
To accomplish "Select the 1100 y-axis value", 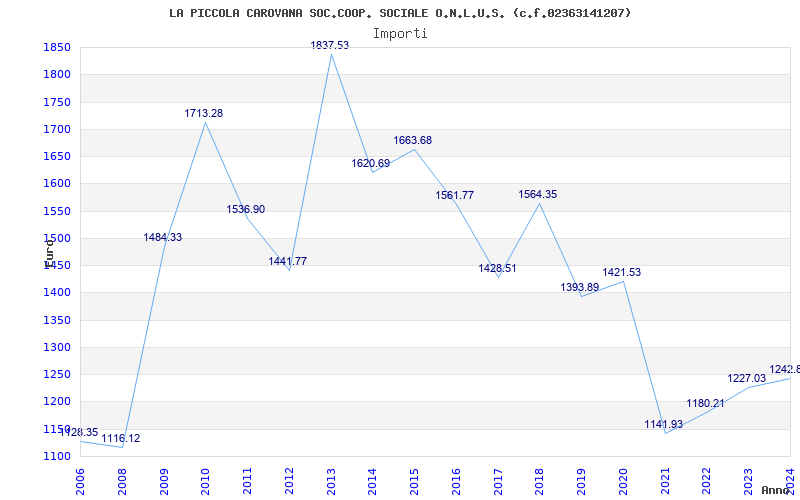I will 57,456.
